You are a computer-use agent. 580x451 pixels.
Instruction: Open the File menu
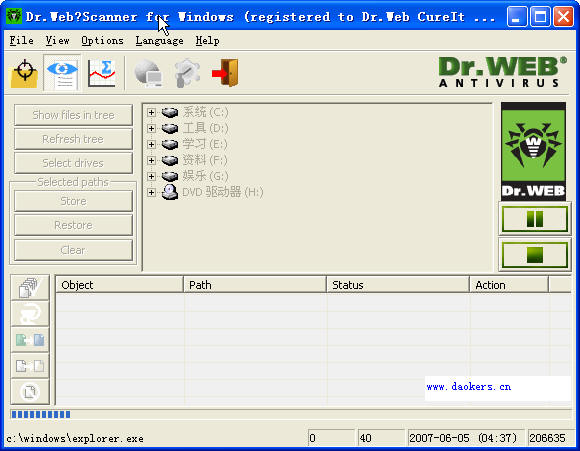coord(21,40)
